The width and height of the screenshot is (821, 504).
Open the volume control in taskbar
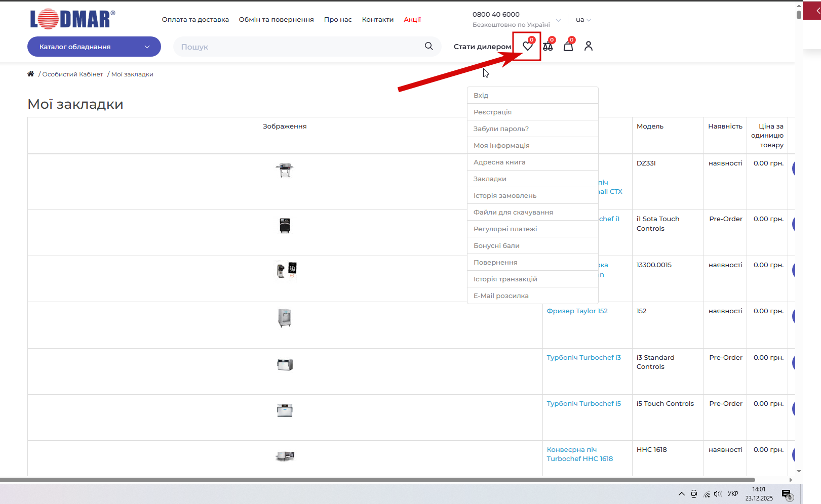click(x=718, y=494)
